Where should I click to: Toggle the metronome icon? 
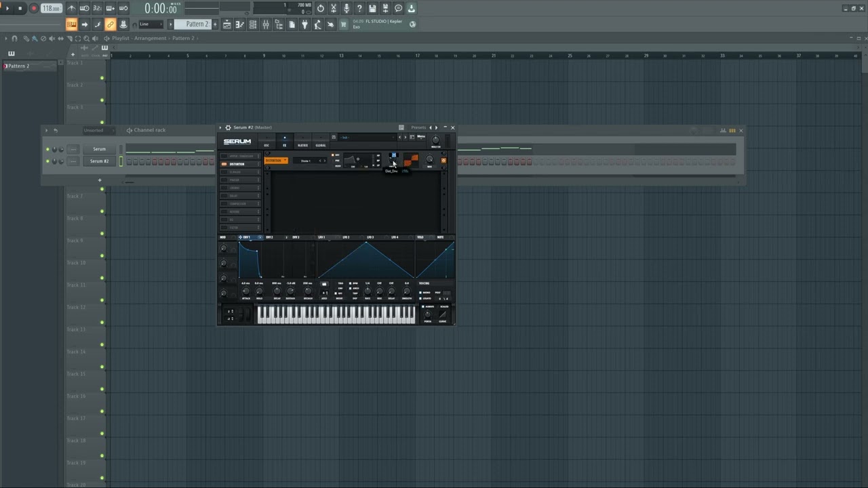pyautogui.click(x=71, y=8)
